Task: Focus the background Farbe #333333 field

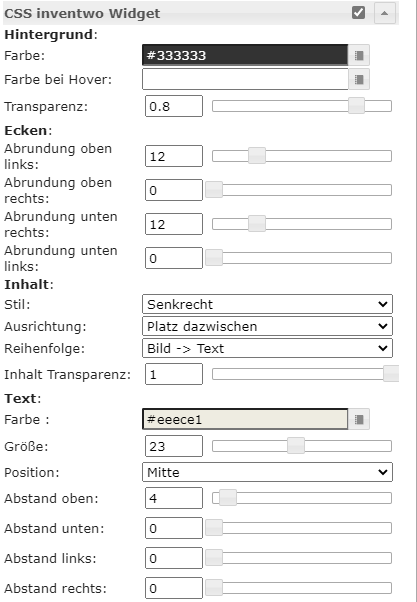Action: (x=245, y=55)
